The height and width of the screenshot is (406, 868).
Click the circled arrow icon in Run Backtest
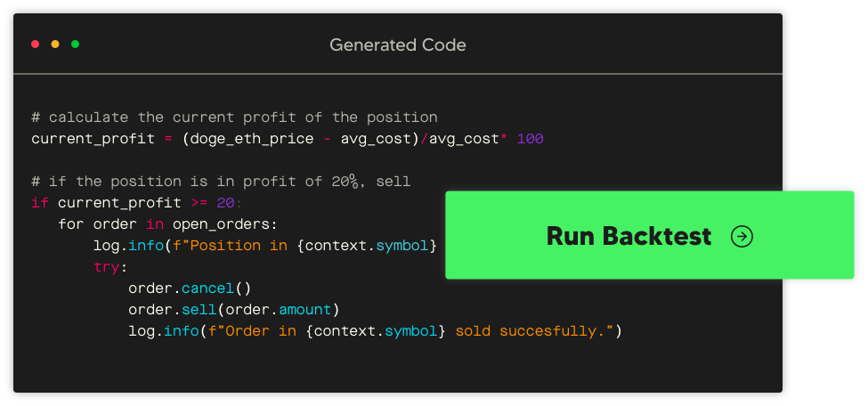741,236
